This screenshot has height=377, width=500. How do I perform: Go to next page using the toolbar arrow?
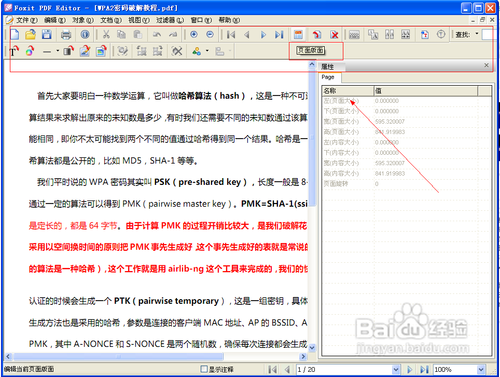263,34
